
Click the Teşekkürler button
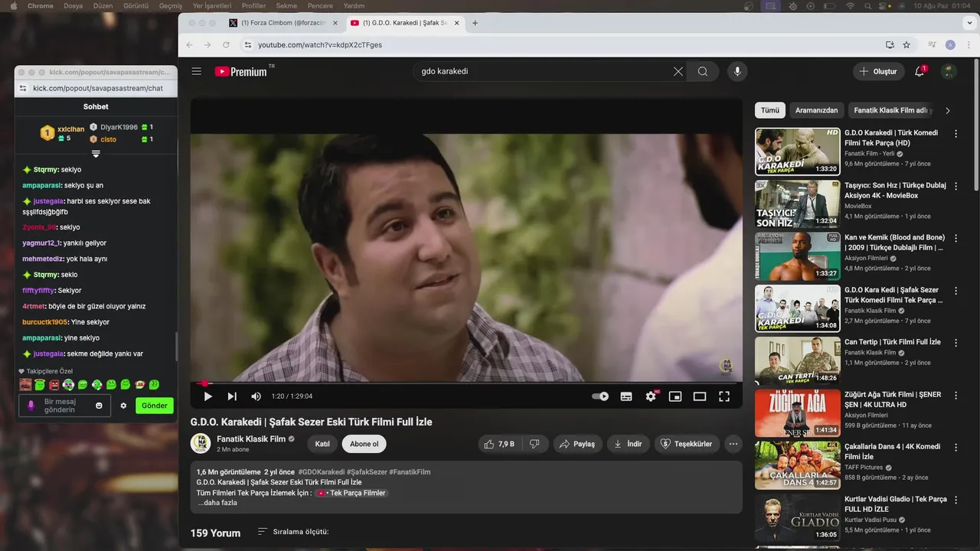pos(686,444)
